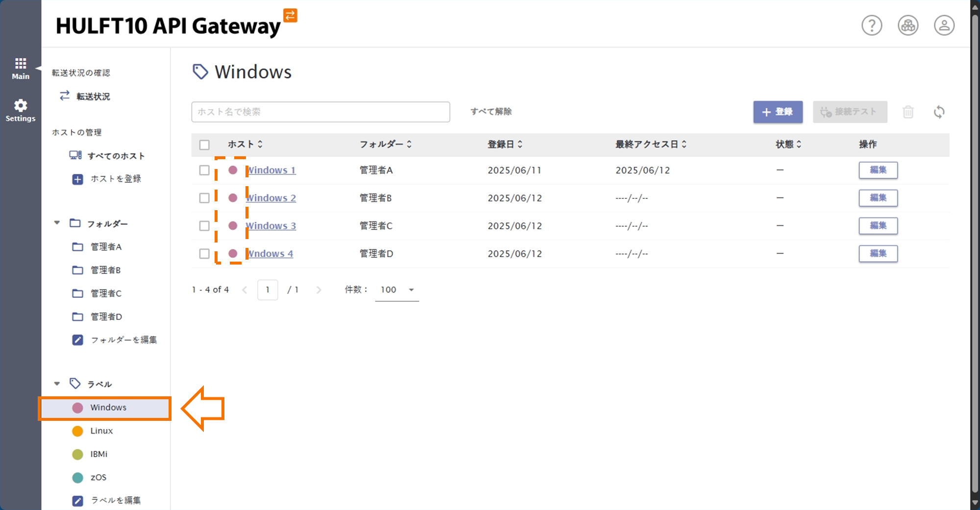Check the Windows 1 row checkbox
Viewport: 980px width, 510px height.
[x=204, y=170]
